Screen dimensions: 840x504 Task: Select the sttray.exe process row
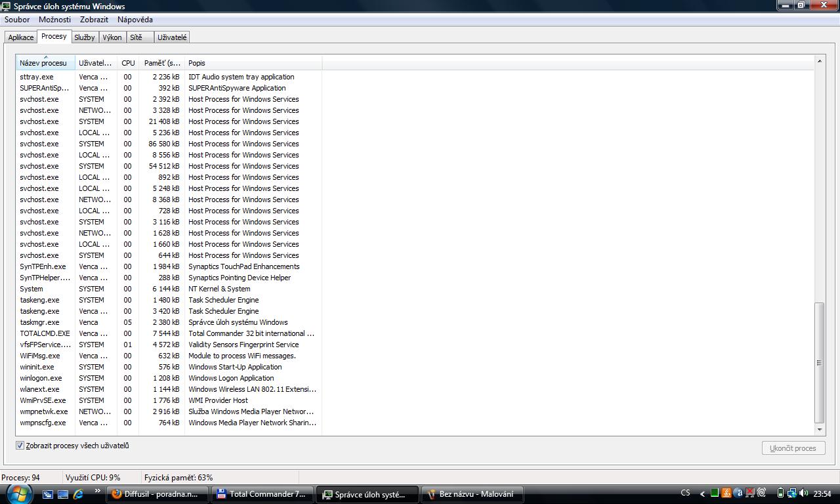pos(169,77)
